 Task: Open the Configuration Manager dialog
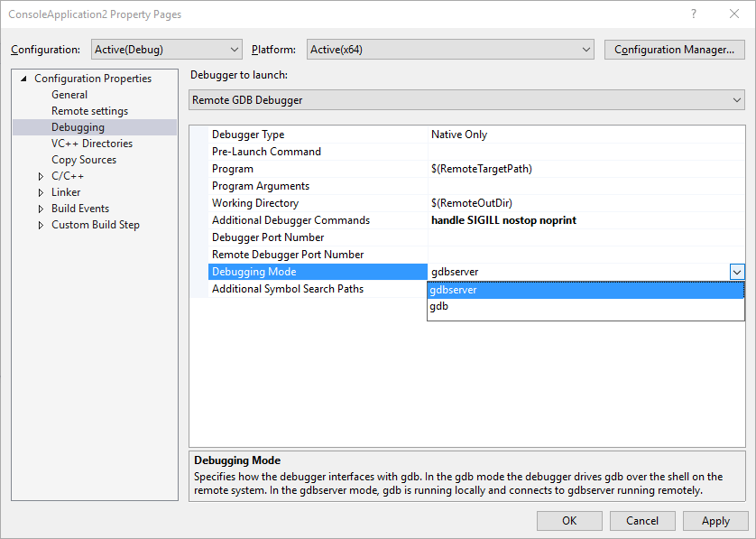click(x=674, y=49)
